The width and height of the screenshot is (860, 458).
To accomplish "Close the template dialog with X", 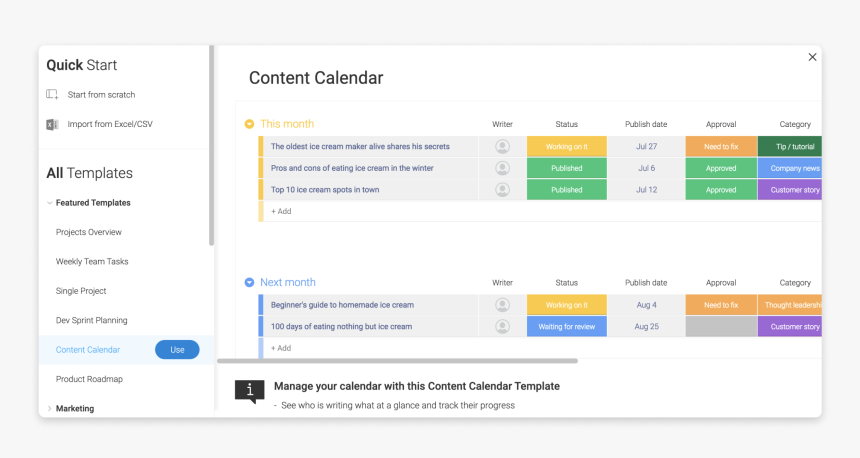I will point(812,57).
